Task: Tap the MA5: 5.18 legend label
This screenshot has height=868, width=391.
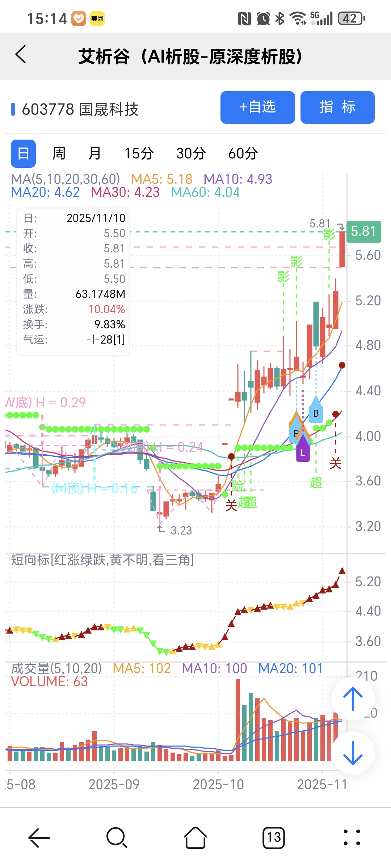Action: (161, 179)
